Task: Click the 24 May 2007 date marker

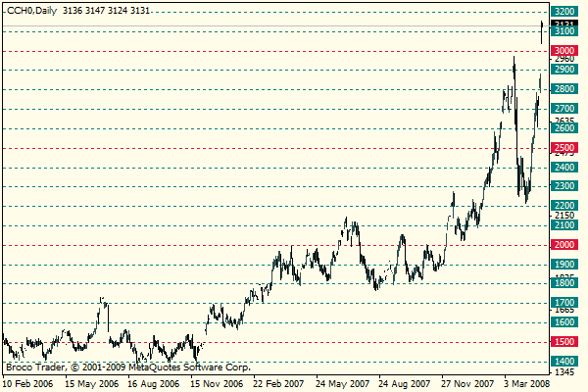Action: click(x=342, y=384)
